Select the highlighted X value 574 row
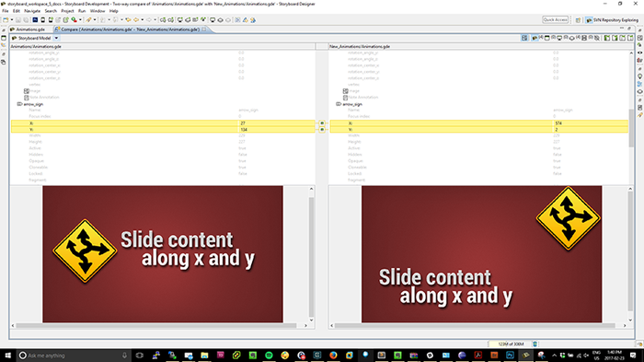 pos(479,123)
